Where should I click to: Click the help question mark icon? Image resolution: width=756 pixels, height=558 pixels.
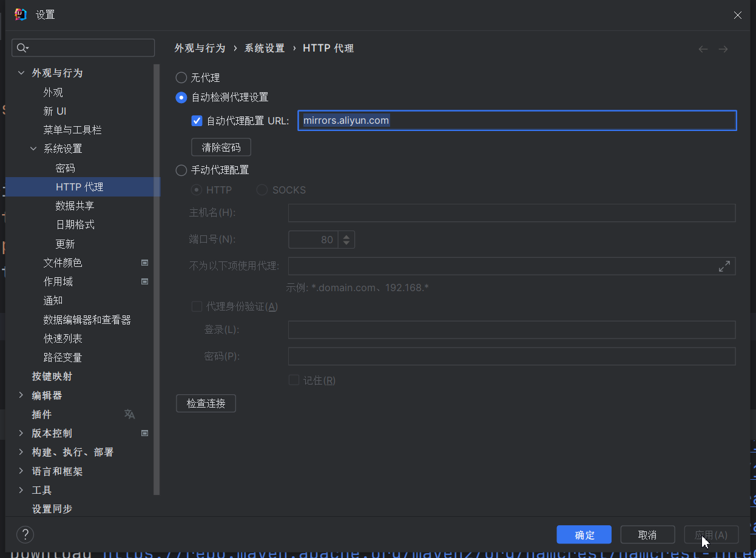25,534
